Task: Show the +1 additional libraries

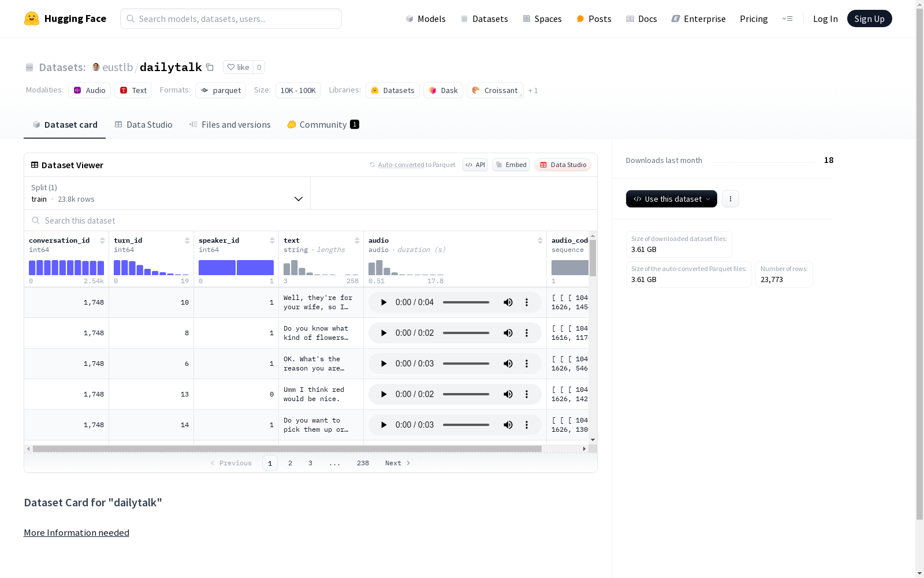Action: pos(533,90)
